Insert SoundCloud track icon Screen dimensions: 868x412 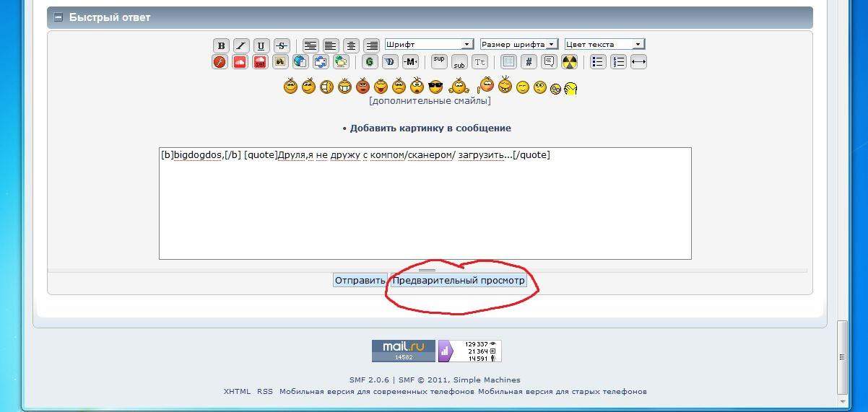click(240, 62)
